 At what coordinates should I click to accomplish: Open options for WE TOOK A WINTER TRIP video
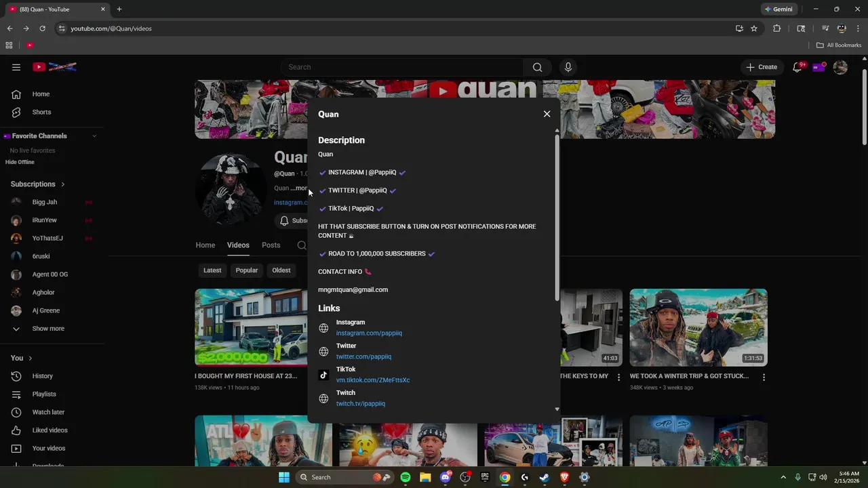764,378
